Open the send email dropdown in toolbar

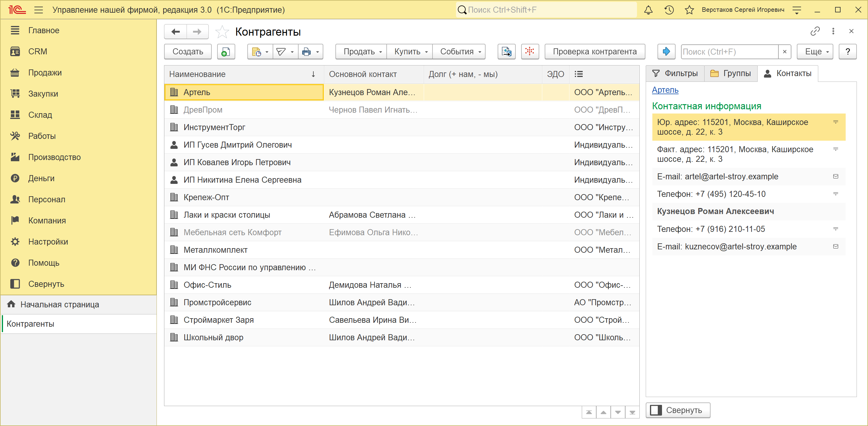pos(285,52)
